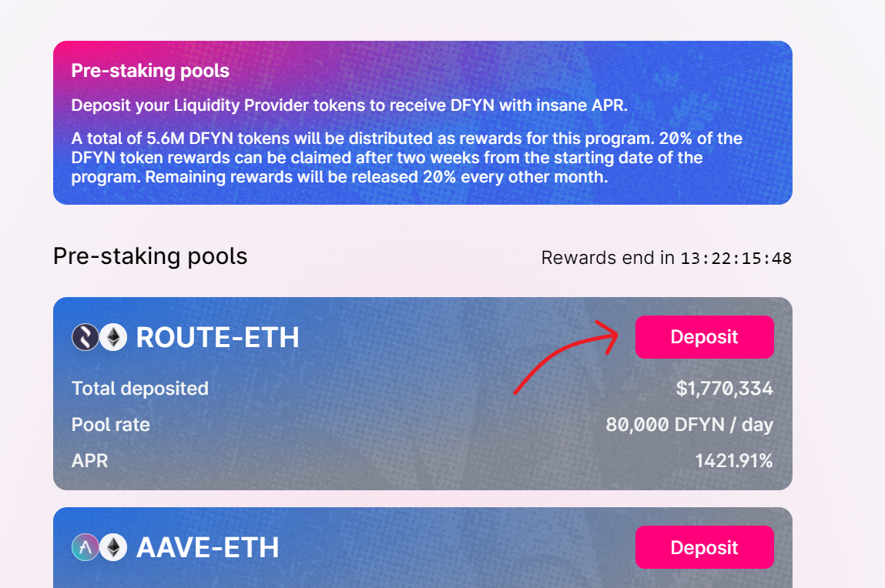Click the AAVE token icon

[85, 547]
